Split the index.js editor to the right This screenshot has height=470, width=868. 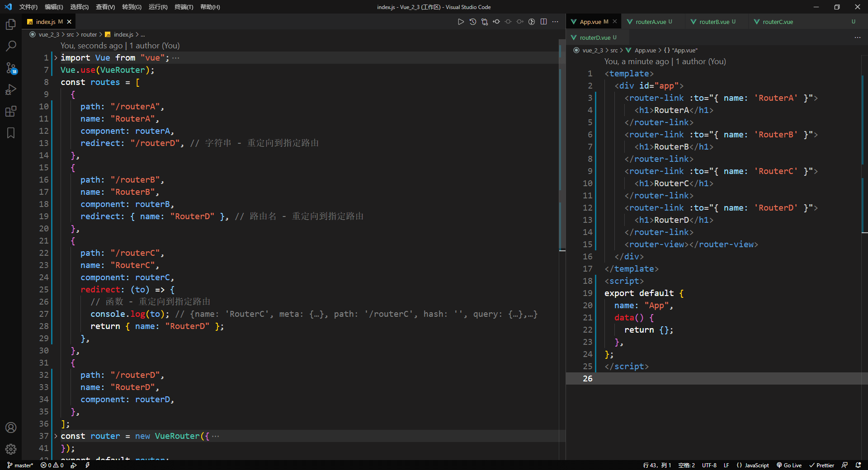tap(543, 22)
